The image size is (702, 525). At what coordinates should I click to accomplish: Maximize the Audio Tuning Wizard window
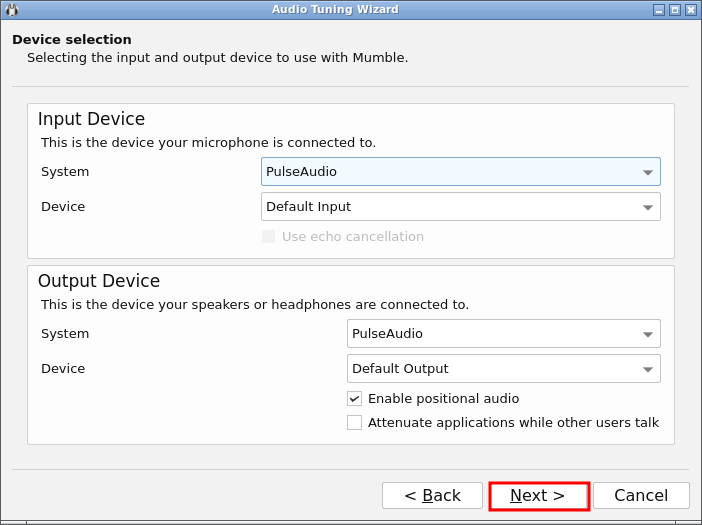(675, 10)
